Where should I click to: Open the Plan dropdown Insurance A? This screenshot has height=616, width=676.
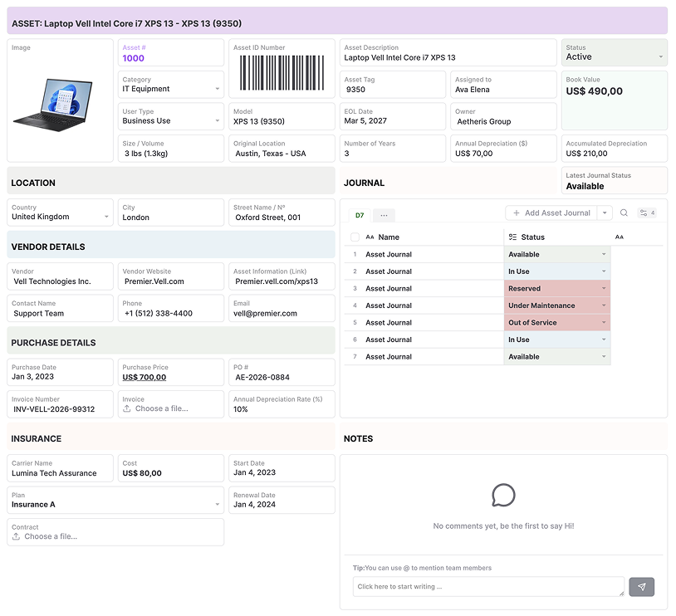(x=115, y=501)
